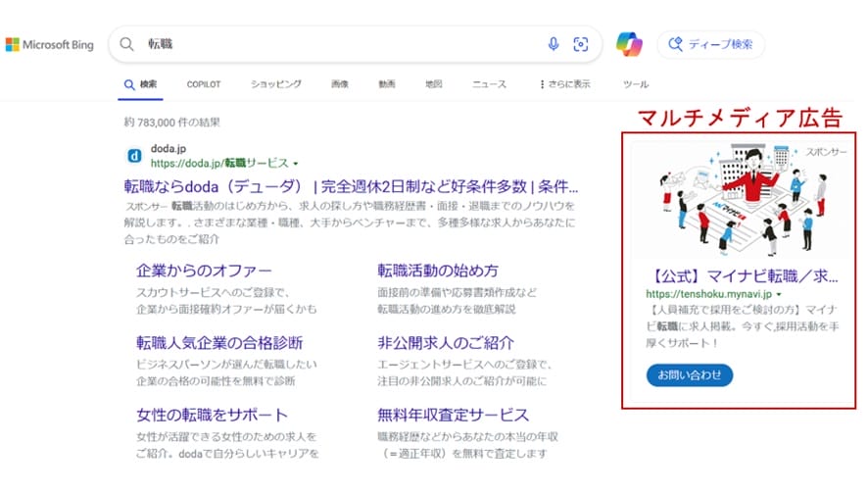868x495 pixels.
Task: Open 女性の転職をサポート sitelink
Action: (x=212, y=415)
